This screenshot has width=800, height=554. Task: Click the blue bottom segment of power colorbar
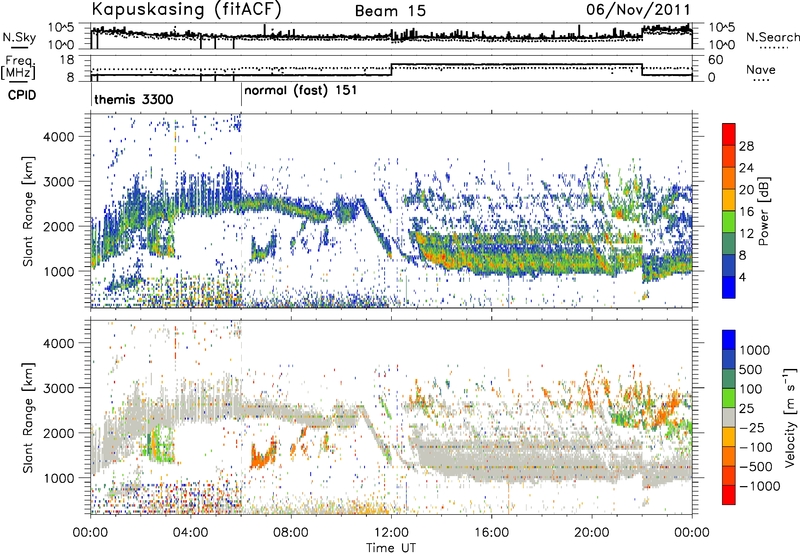pos(729,287)
